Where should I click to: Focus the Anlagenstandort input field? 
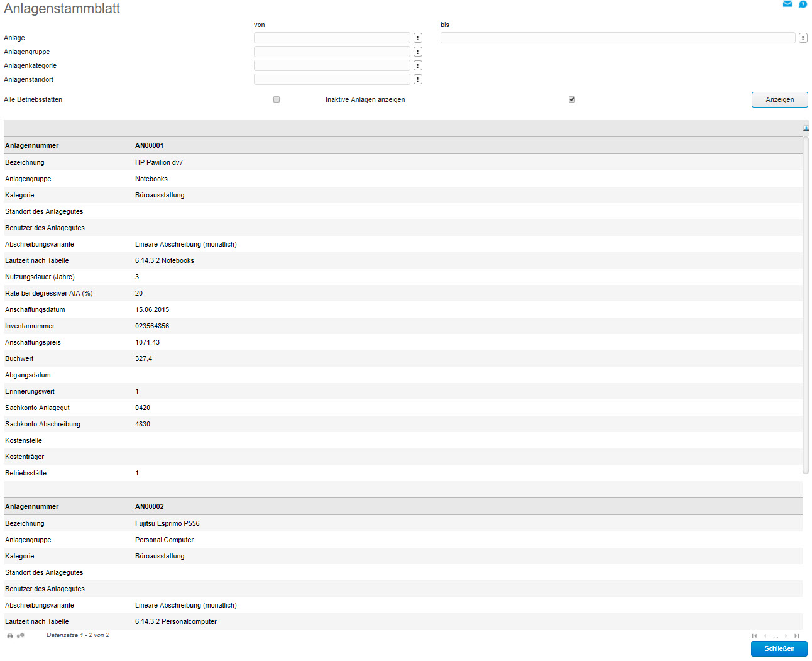click(332, 79)
